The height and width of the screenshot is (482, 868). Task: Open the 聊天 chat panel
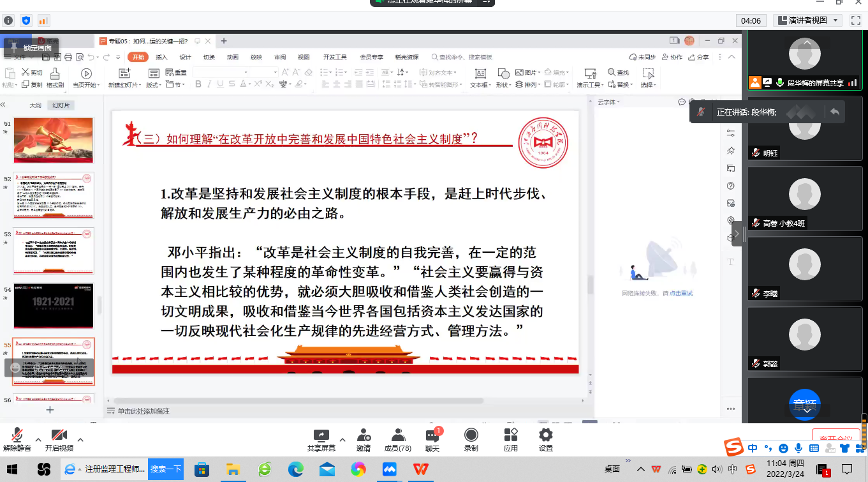(x=432, y=440)
